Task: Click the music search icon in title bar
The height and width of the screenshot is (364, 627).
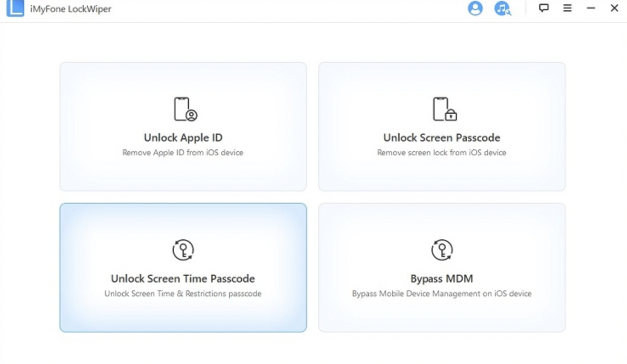Action: pos(503,8)
